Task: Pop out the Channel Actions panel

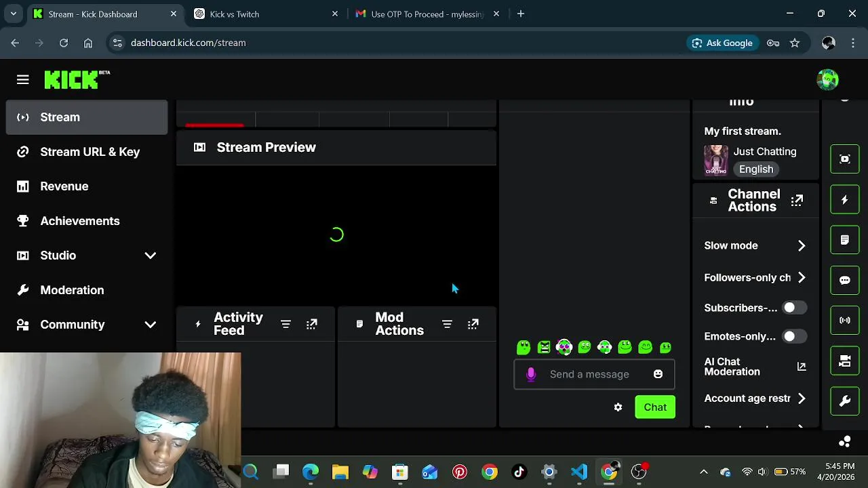Action: coord(797,201)
